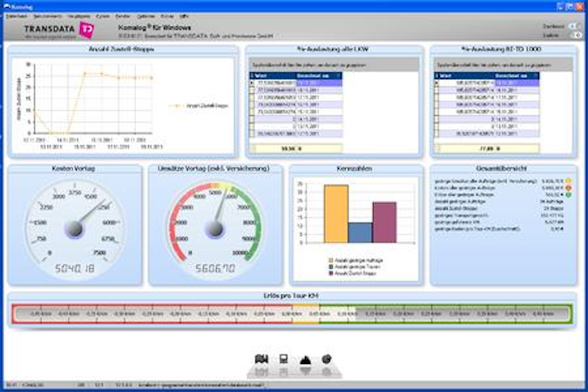Click the Komalog app icon in title bar
The image size is (588, 392).
pos(7,6)
